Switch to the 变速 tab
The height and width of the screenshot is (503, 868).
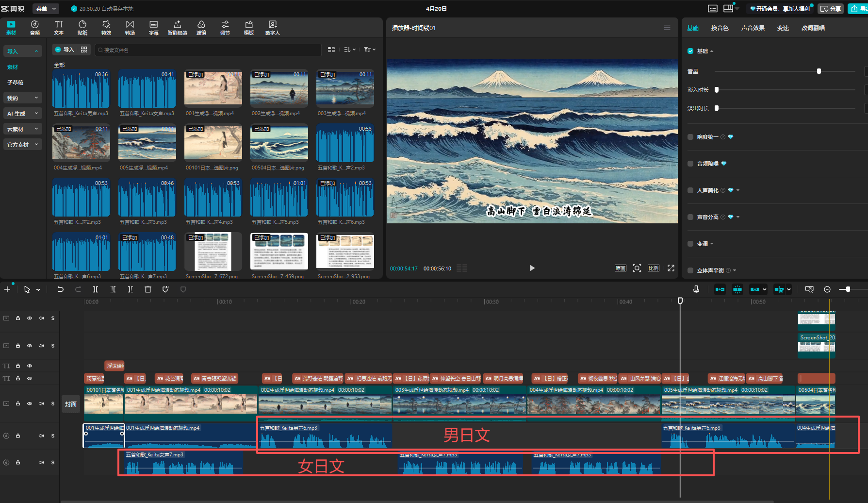coord(783,28)
